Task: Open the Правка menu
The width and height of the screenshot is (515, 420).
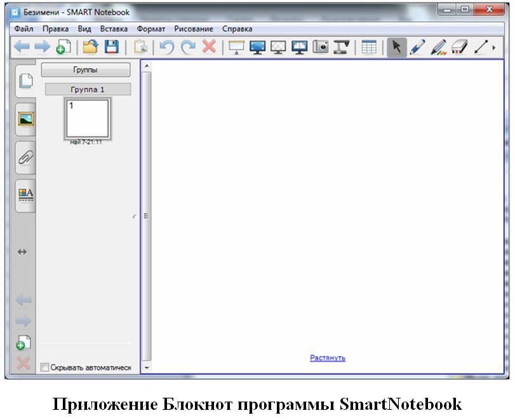Action: (55, 29)
